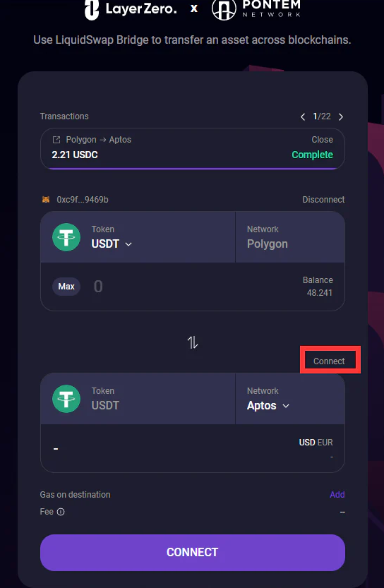Go to previous transaction arrow
This screenshot has height=588, width=384.
(x=303, y=117)
